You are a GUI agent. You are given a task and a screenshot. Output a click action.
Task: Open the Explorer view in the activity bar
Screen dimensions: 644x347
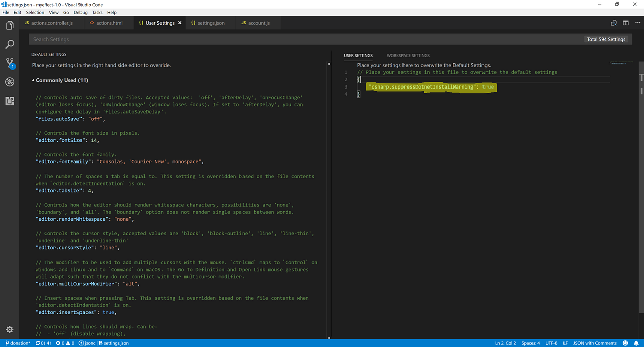(x=9, y=25)
